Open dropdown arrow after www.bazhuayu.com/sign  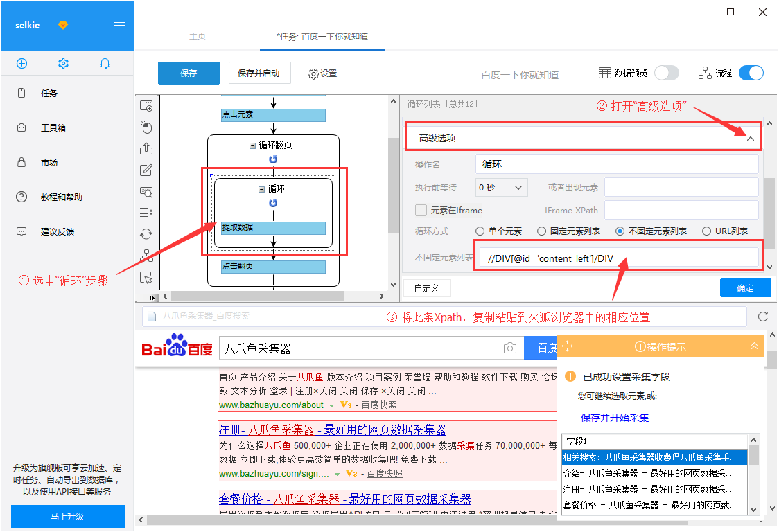point(337,475)
